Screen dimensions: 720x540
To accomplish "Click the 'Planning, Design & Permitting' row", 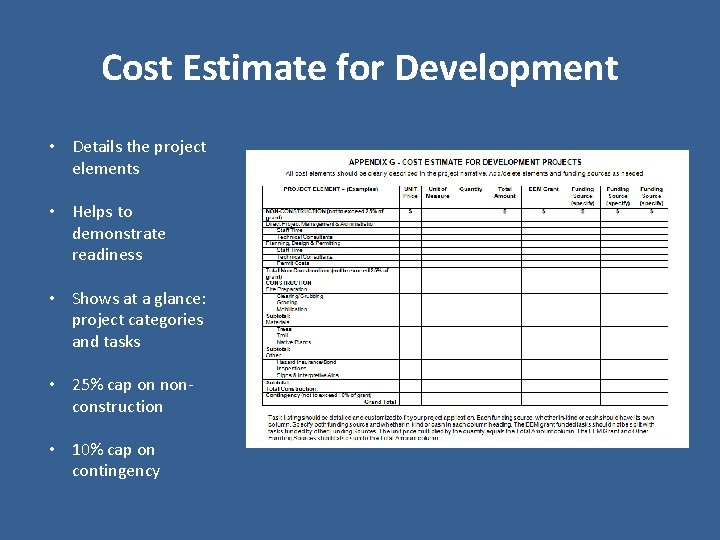I will tap(465, 244).
